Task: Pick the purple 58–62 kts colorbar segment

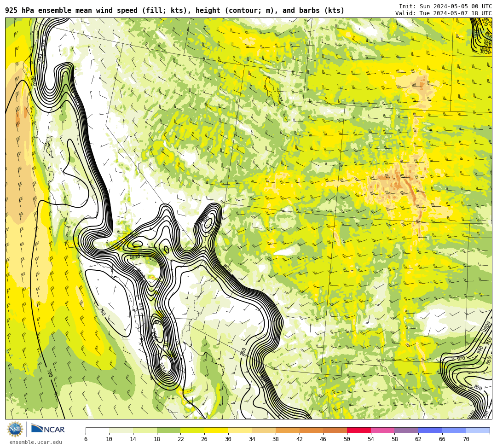Action: 406,430
